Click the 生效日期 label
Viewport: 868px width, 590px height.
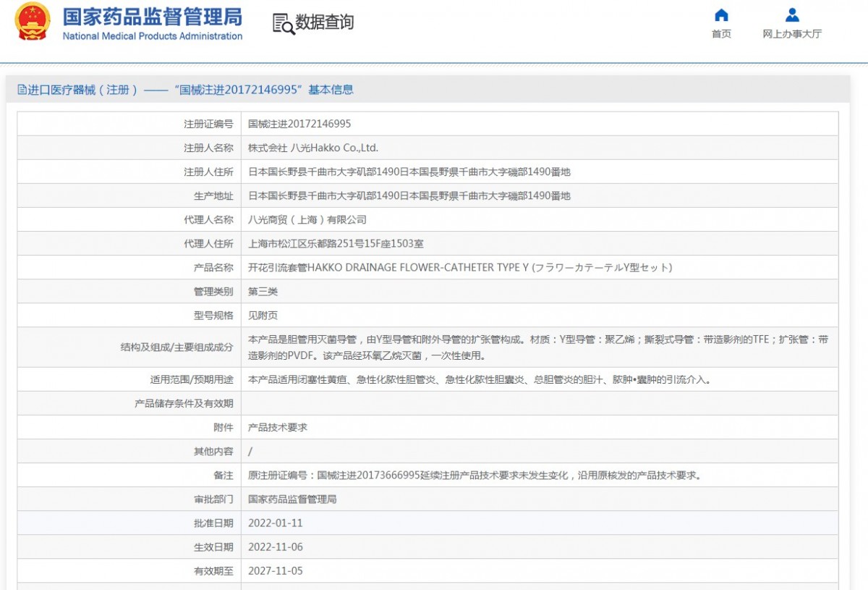(x=213, y=547)
